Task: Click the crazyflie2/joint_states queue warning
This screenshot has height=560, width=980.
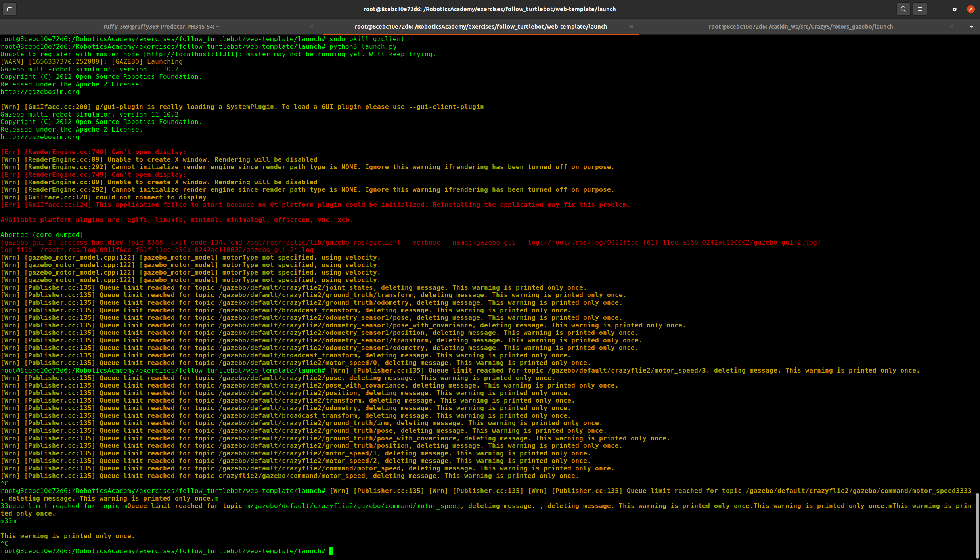Action: pos(294,288)
